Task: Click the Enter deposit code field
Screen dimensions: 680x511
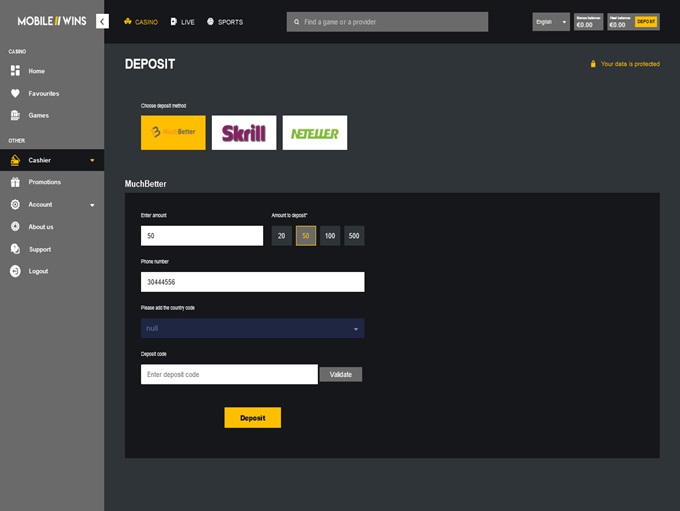Action: point(229,374)
